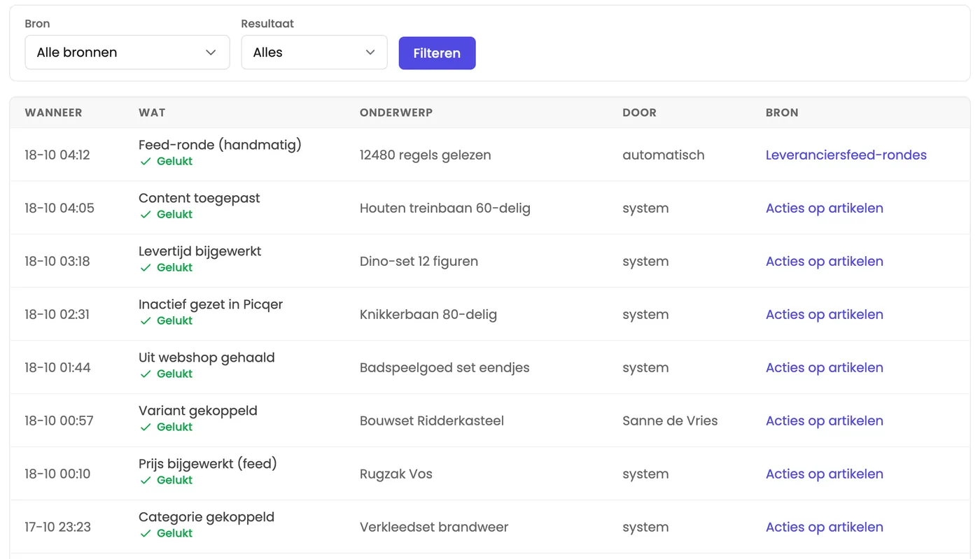Open the Bron dropdown showing Alle bronnen
This screenshot has height=559, width=980.
[x=127, y=52]
